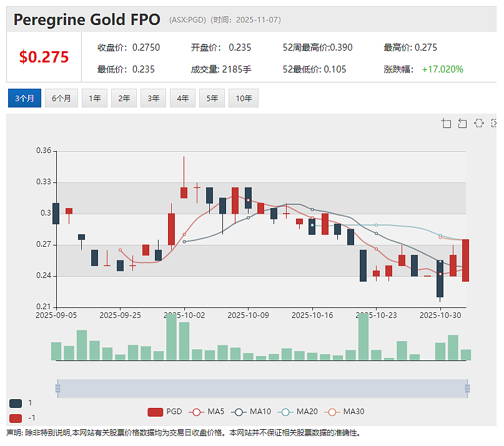Click the tallest volume bar near 2025-10-23
504x446 pixels.
point(363,337)
